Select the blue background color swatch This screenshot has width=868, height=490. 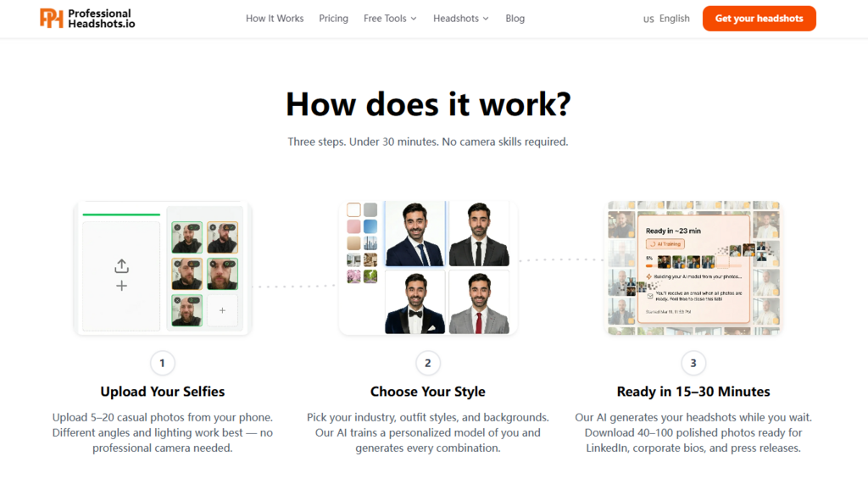370,226
